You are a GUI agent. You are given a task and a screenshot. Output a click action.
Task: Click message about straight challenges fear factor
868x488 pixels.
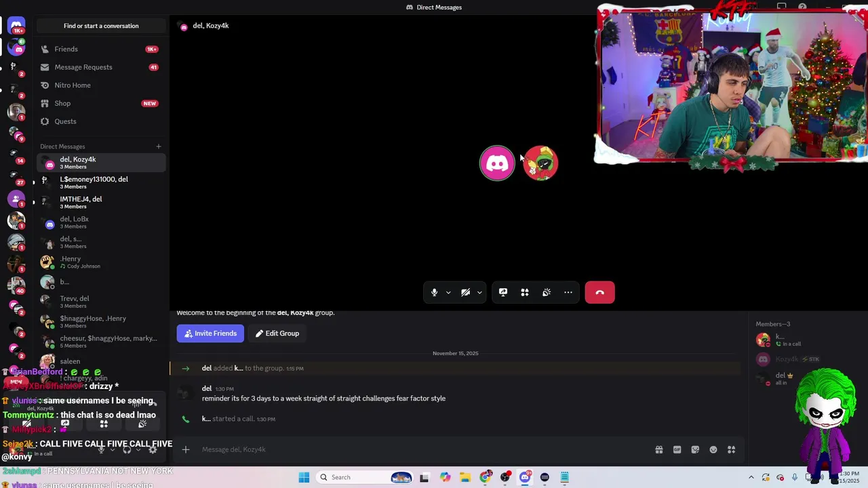pyautogui.click(x=323, y=399)
